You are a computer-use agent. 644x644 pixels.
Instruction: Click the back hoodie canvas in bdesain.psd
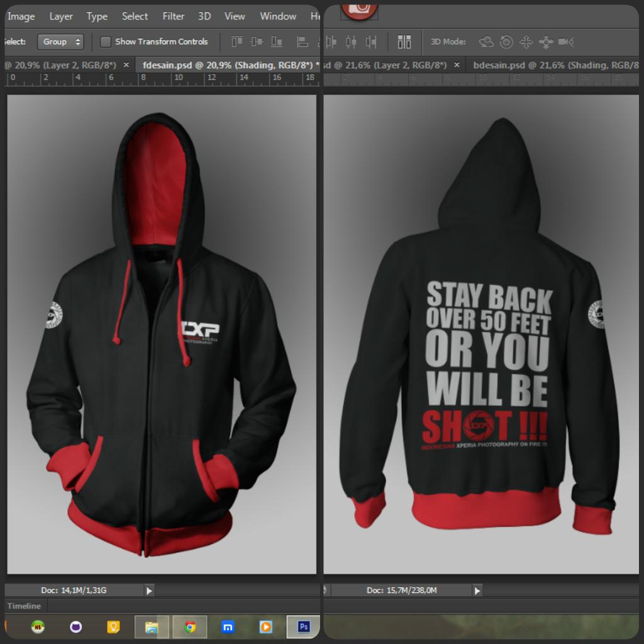tap(481, 335)
